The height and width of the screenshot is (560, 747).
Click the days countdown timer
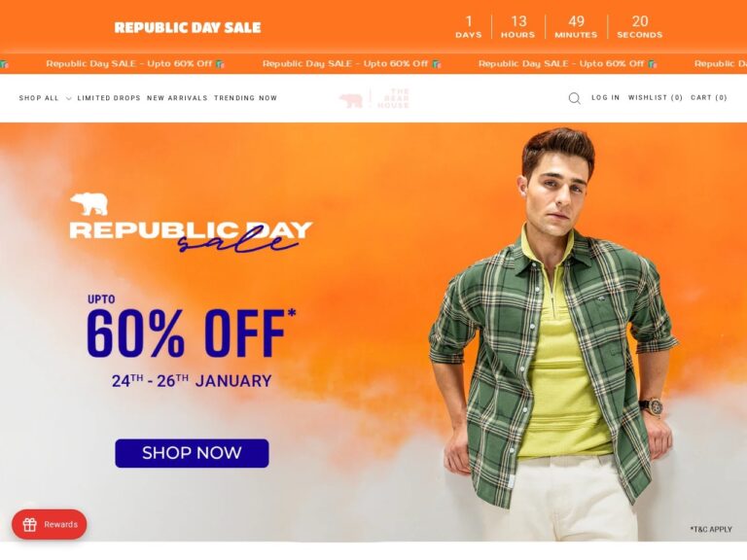pos(469,26)
